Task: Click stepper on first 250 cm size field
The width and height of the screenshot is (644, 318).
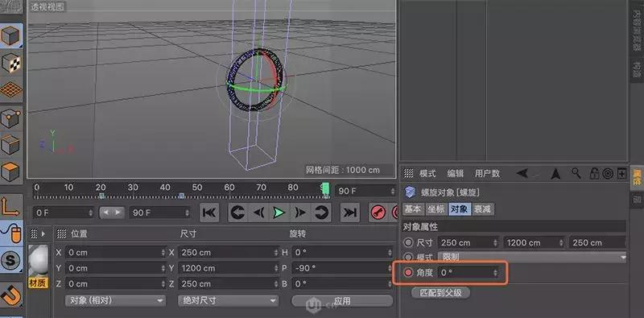Action: pyautogui.click(x=496, y=243)
